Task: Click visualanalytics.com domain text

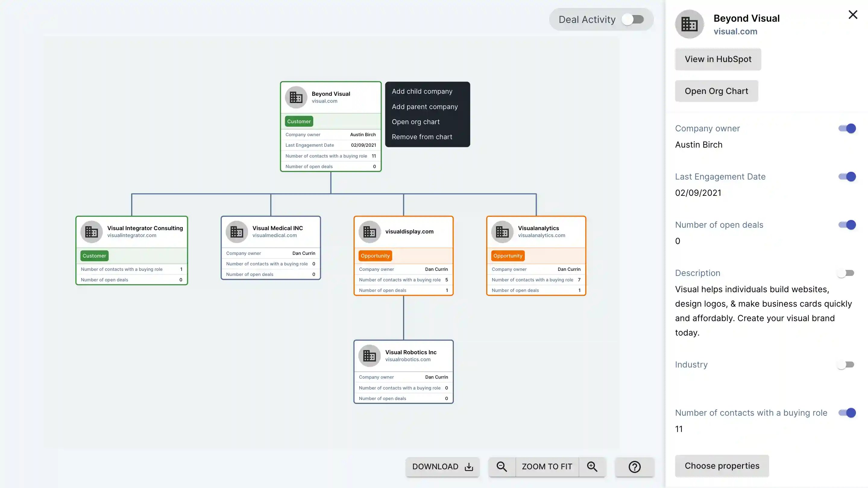Action: pyautogui.click(x=541, y=235)
